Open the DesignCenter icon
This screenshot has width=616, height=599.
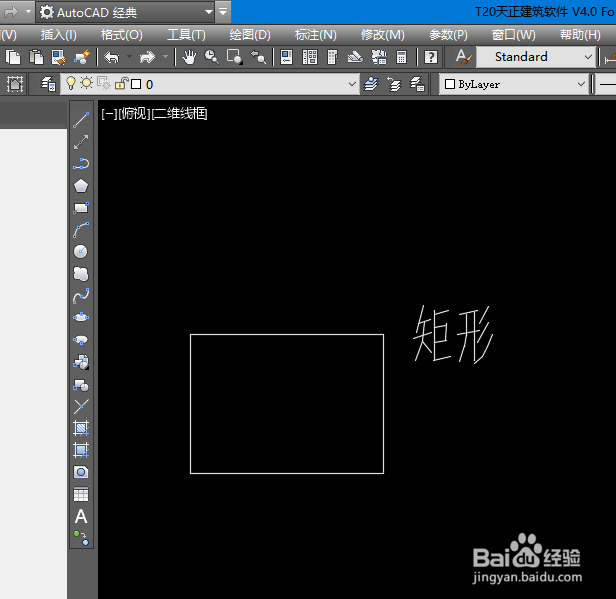[310, 57]
